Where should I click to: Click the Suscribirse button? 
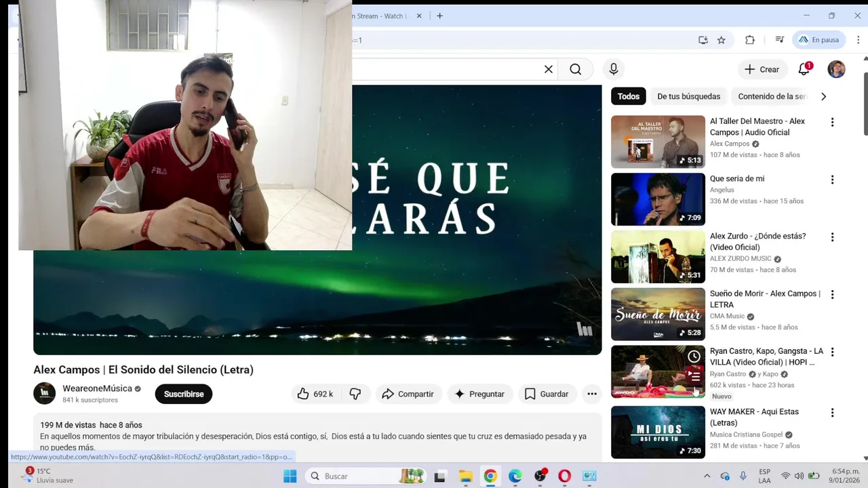(x=184, y=394)
